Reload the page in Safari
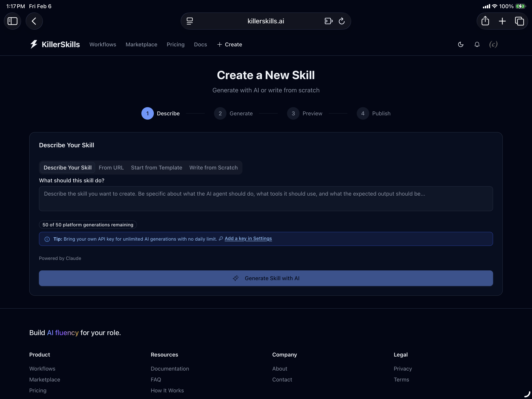This screenshot has width=532, height=399. pyautogui.click(x=342, y=21)
